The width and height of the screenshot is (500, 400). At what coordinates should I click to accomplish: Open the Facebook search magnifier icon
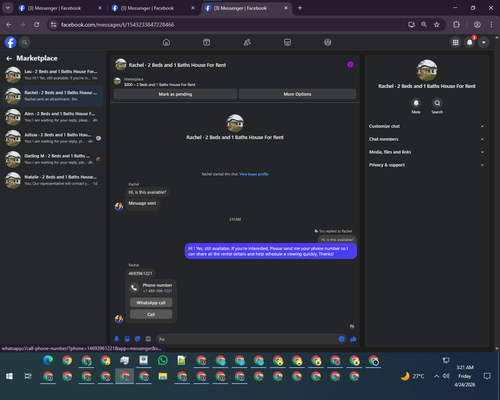[x=25, y=42]
